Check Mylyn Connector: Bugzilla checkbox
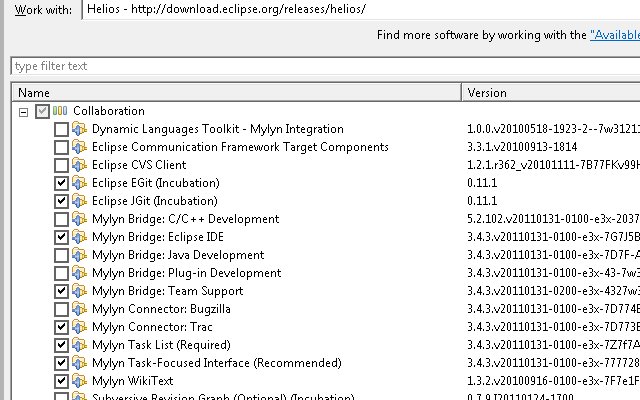Image resolution: width=640 pixels, height=400 pixels. point(61,309)
